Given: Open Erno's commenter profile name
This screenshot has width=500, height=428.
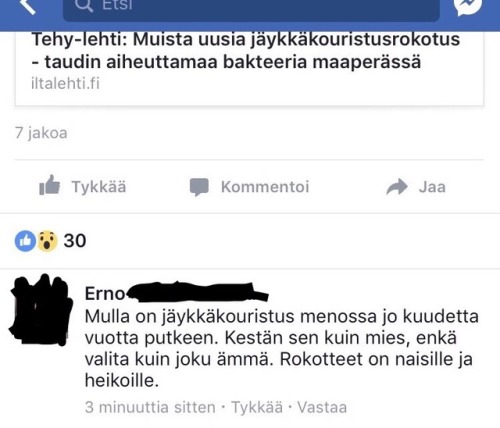Looking at the screenshot, I should tap(105, 294).
